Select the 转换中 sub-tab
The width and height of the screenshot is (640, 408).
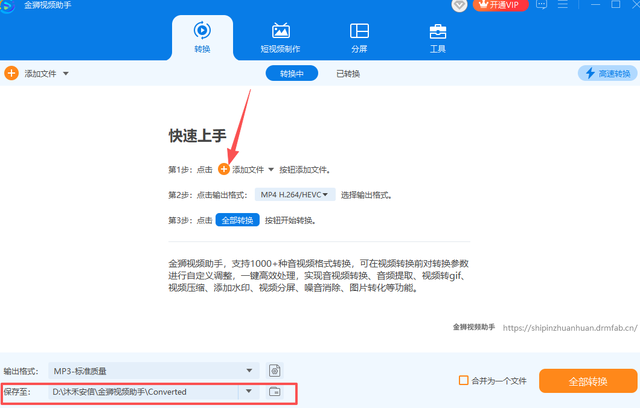click(292, 73)
